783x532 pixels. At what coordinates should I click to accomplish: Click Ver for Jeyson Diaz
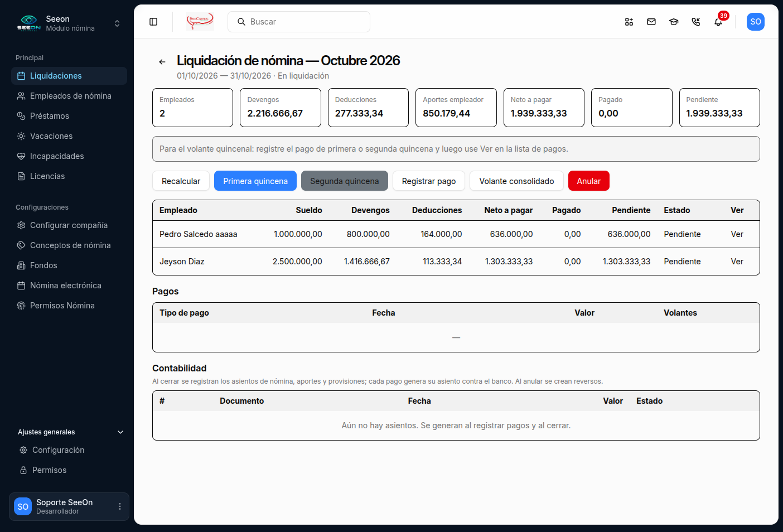tap(737, 262)
